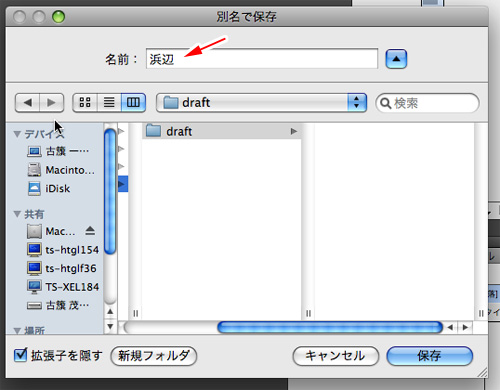Click the back navigation arrow button
This screenshot has width=500, height=390.
28,103
